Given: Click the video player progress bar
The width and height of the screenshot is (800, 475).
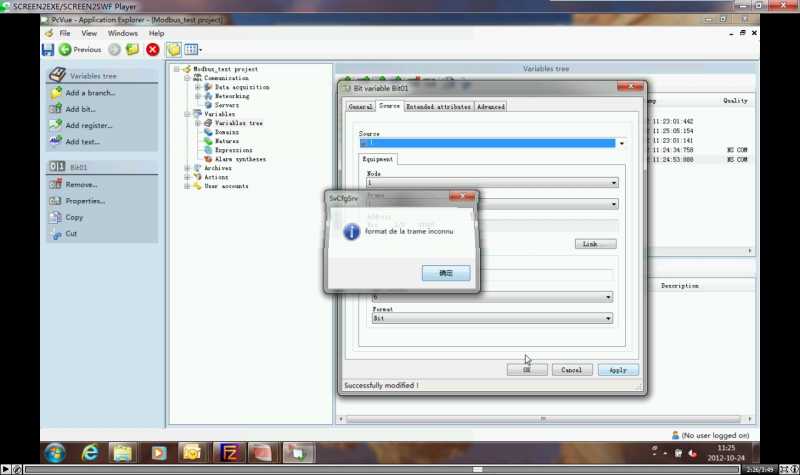Looking at the screenshot, I should (x=382, y=469).
